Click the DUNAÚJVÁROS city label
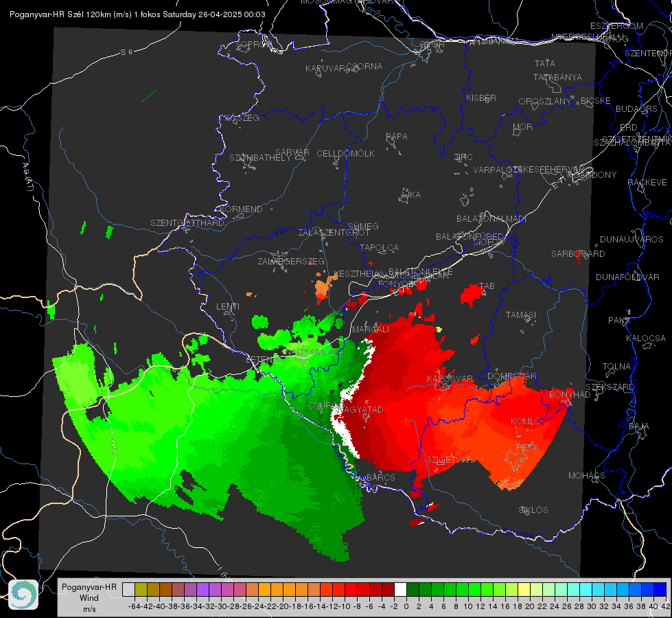The height and width of the screenshot is (618, 672). (x=632, y=239)
